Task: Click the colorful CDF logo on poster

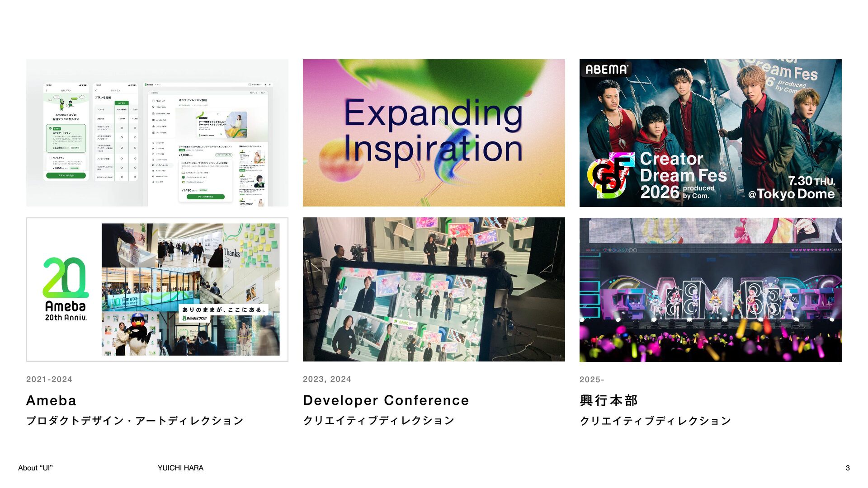Action: coord(611,176)
